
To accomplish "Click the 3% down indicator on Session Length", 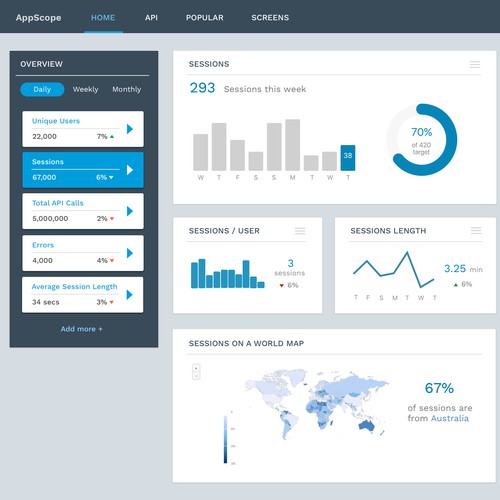I will (x=105, y=302).
